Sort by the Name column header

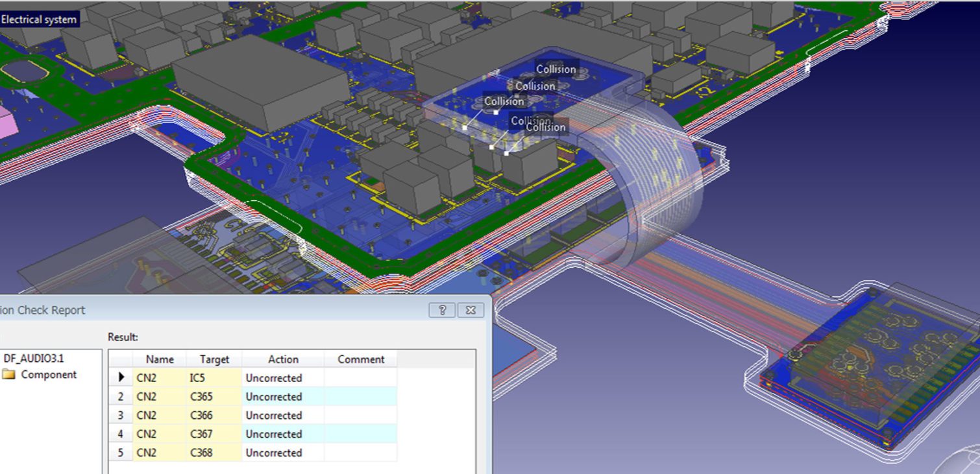[160, 359]
